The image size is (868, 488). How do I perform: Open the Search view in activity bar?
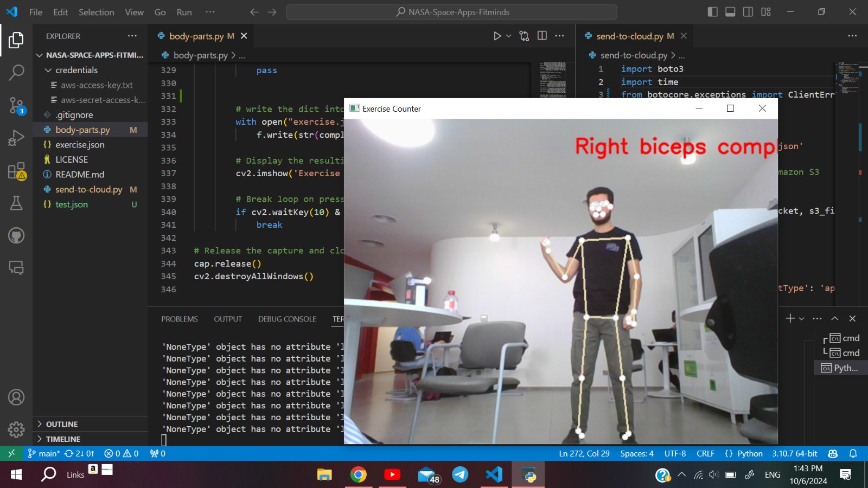click(16, 72)
